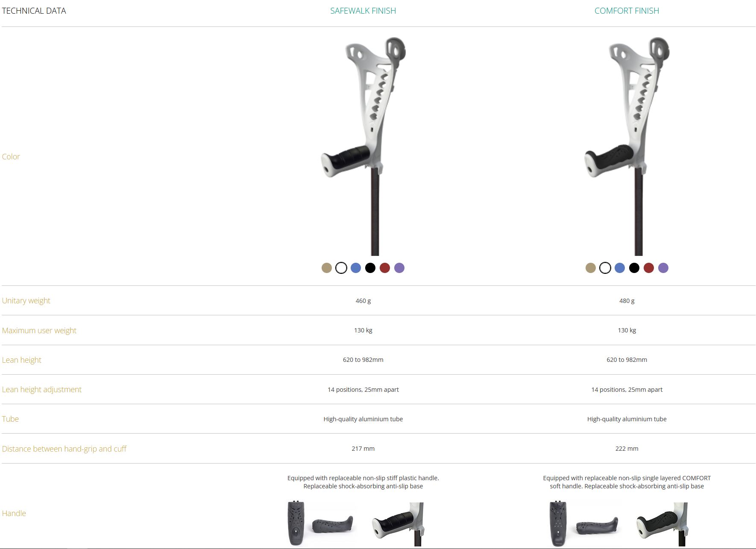The width and height of the screenshot is (756, 549).
Task: Choose the red swatch under Comfort crutch
Action: coord(649,268)
